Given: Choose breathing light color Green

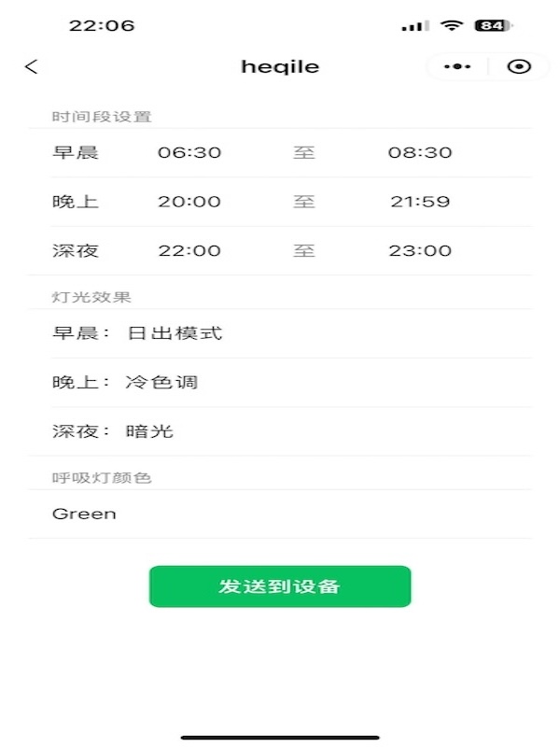Looking at the screenshot, I should [85, 514].
